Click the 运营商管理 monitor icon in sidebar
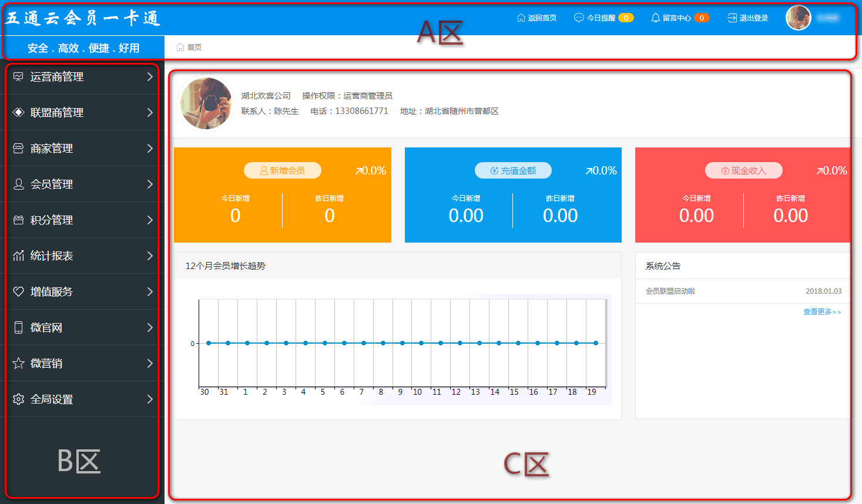Image resolution: width=862 pixels, height=504 pixels. tap(18, 77)
